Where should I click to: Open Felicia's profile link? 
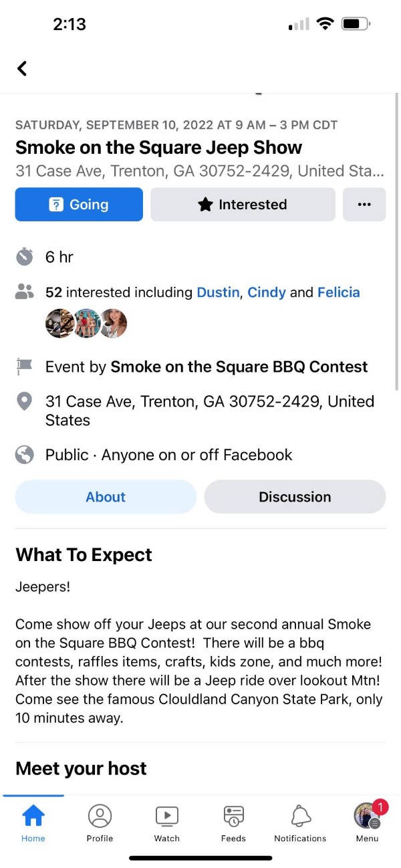coord(338,292)
